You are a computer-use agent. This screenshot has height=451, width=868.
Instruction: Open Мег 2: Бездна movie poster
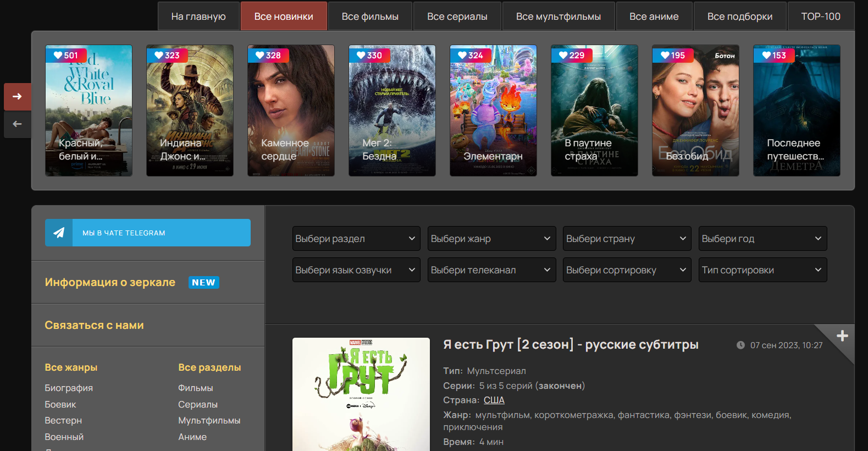[392, 111]
